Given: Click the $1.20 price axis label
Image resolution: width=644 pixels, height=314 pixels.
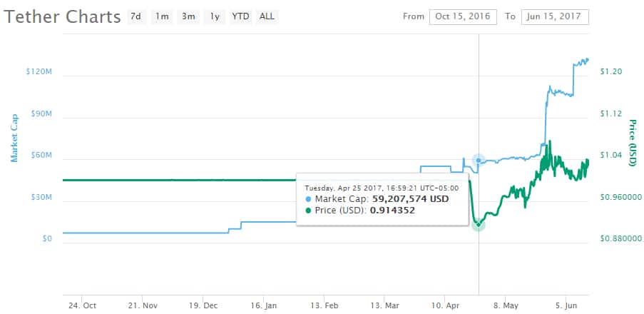Looking at the screenshot, I should pyautogui.click(x=611, y=72).
